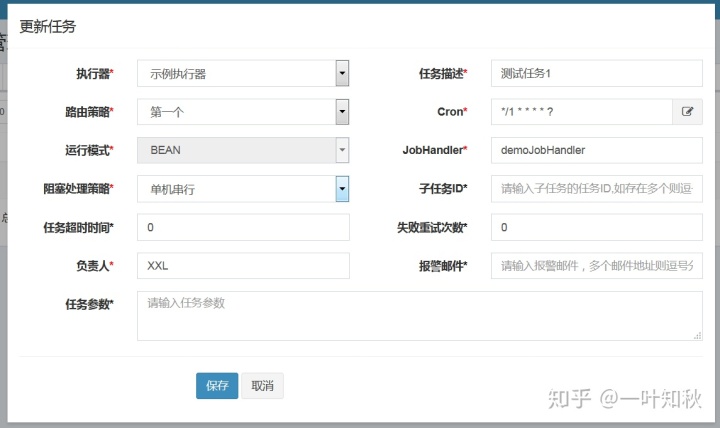Click the 子任务ID field label
This screenshot has height=428, width=720.
(x=443, y=189)
